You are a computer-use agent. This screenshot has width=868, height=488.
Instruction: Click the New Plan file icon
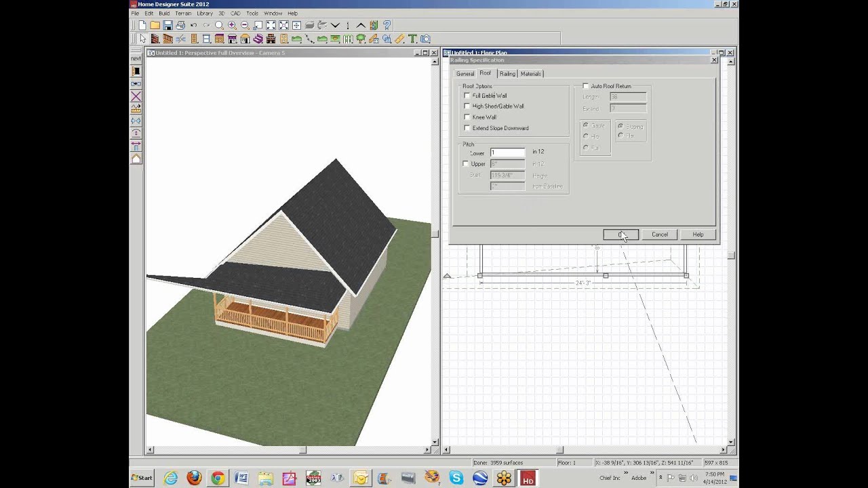click(x=142, y=25)
